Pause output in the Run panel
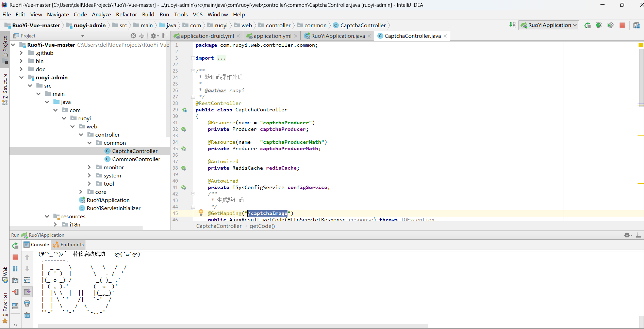The height and width of the screenshot is (329, 644). [15, 269]
